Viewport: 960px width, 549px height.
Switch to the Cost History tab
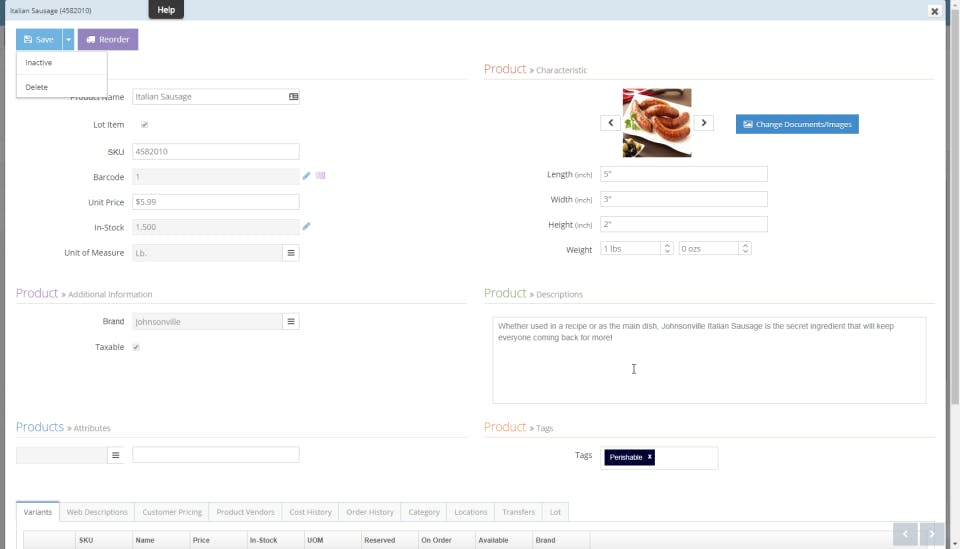[310, 512]
